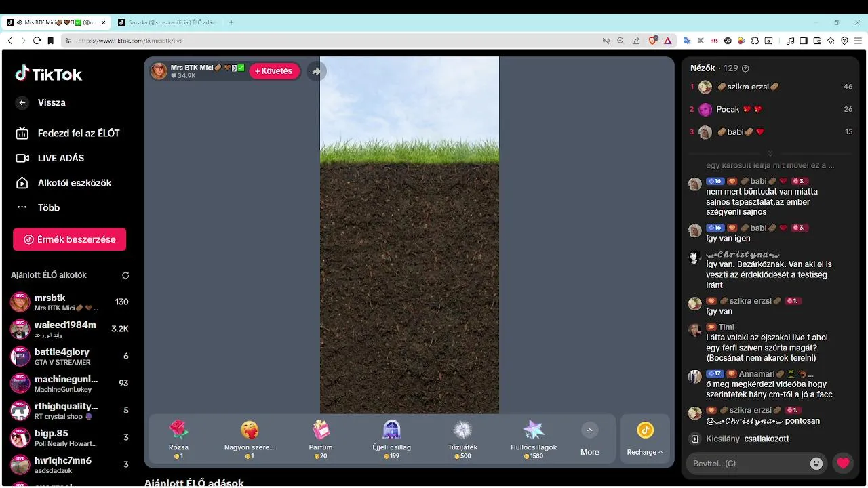
Task: Click Annamari's username in chat
Action: [756, 374]
